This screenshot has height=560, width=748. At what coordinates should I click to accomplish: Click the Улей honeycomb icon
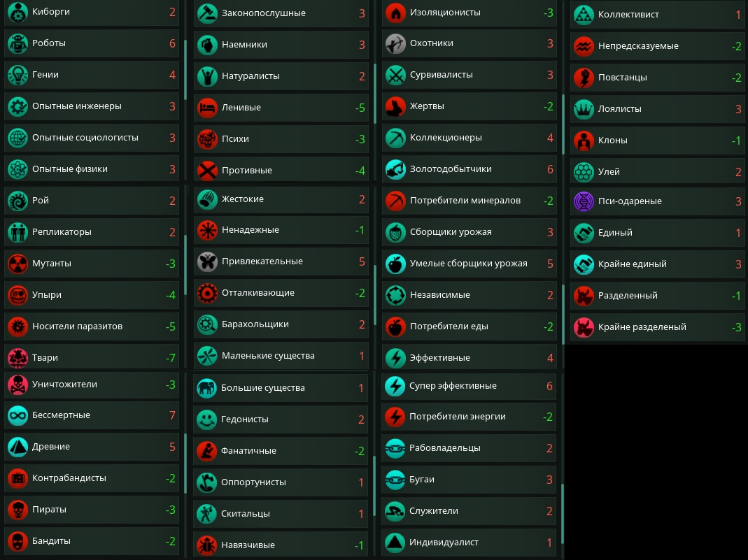(584, 172)
